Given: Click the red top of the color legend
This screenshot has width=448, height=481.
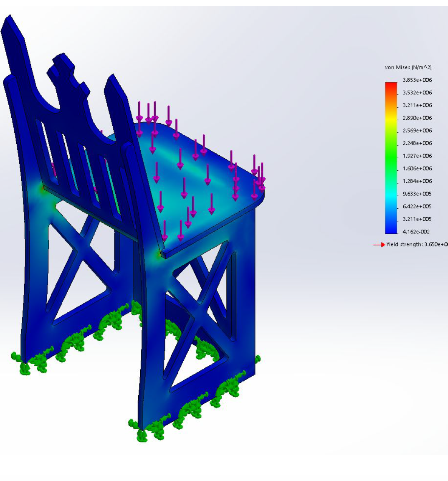Looking at the screenshot, I should (x=391, y=84).
